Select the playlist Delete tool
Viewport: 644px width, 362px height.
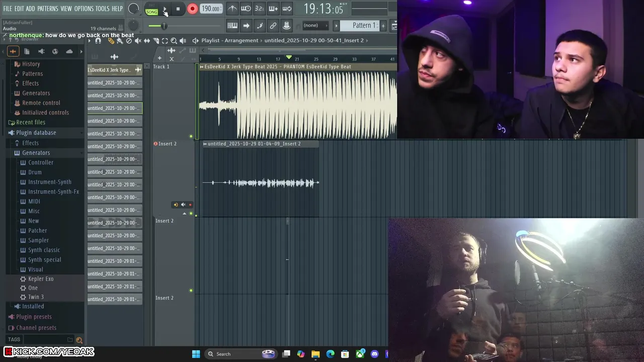(x=129, y=41)
